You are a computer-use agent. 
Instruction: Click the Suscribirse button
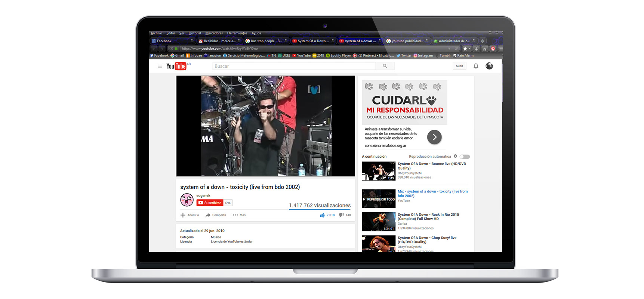tap(210, 203)
